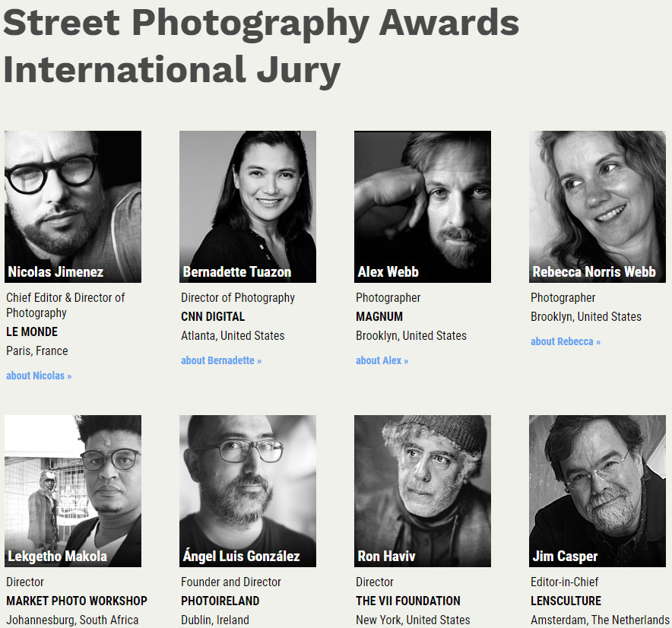Viewport: 672px width, 628px height.
Task: Follow the 'about Alex »' link
Action: click(x=382, y=360)
